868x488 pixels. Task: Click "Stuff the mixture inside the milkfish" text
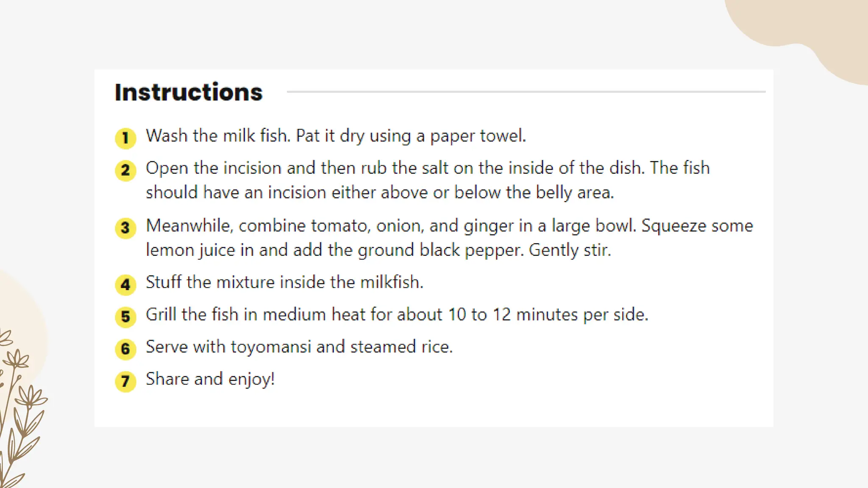pyautogui.click(x=284, y=282)
